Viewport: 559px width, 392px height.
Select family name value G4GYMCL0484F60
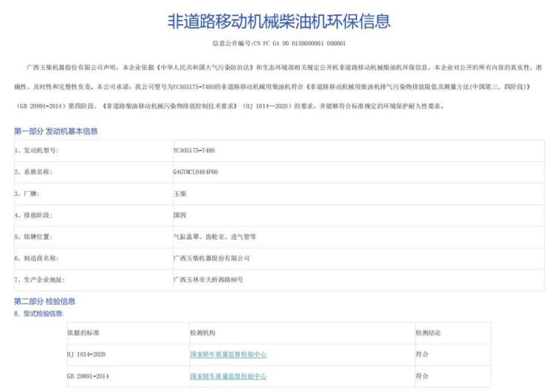(x=196, y=172)
